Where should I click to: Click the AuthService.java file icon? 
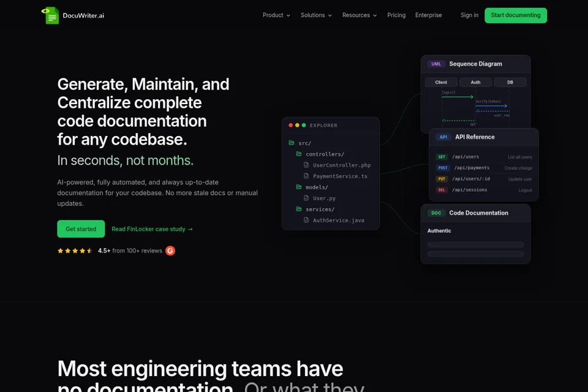click(x=306, y=221)
